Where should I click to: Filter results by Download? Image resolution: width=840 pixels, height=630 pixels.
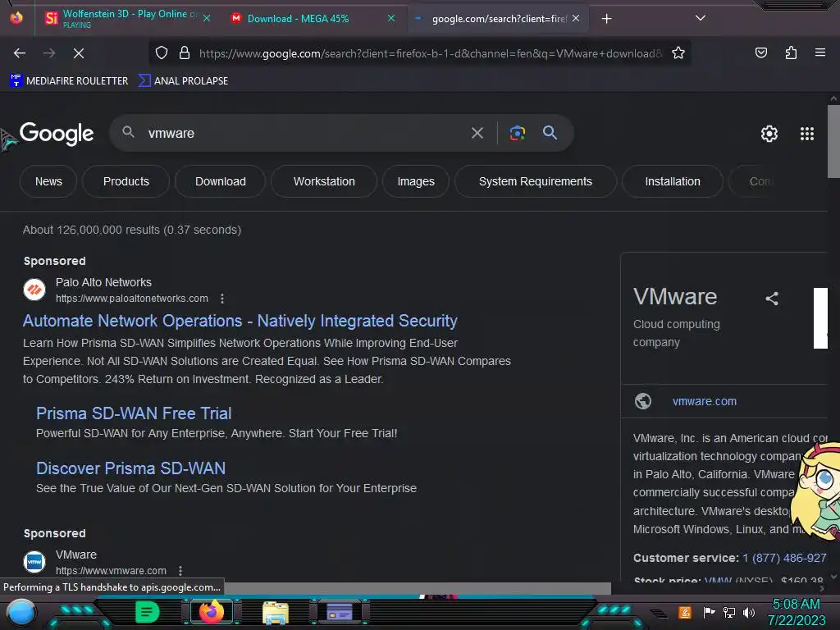coord(220,181)
